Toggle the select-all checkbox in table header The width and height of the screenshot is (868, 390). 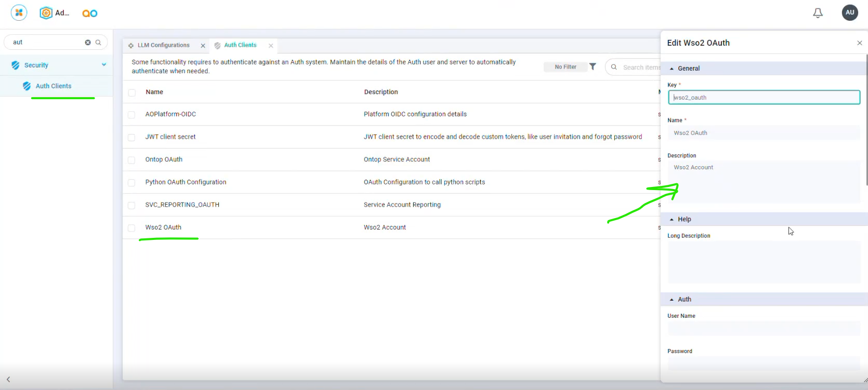pos(132,92)
